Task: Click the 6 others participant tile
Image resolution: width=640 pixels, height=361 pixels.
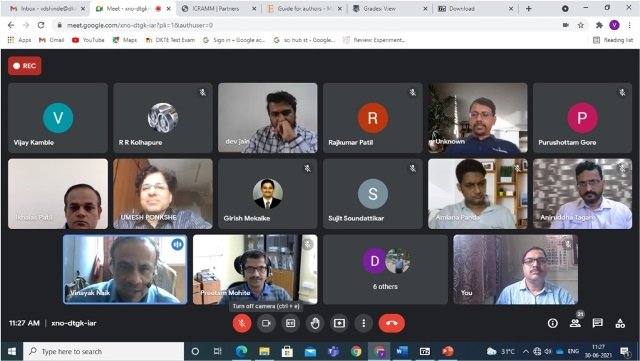Action: tap(385, 270)
